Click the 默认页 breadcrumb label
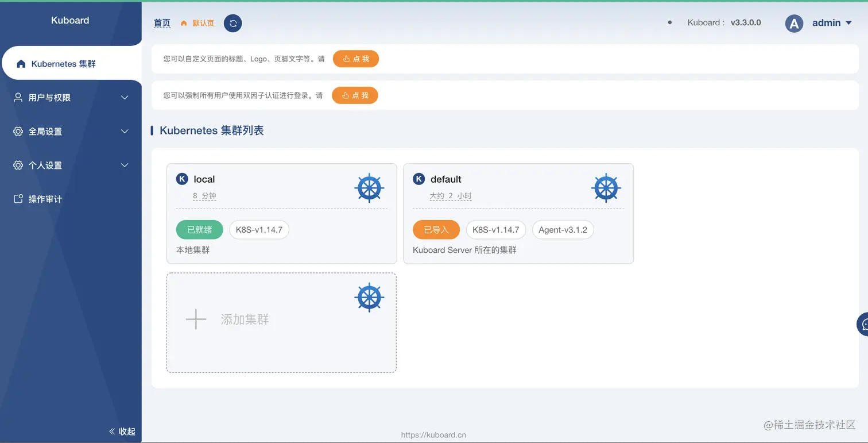 pyautogui.click(x=203, y=24)
